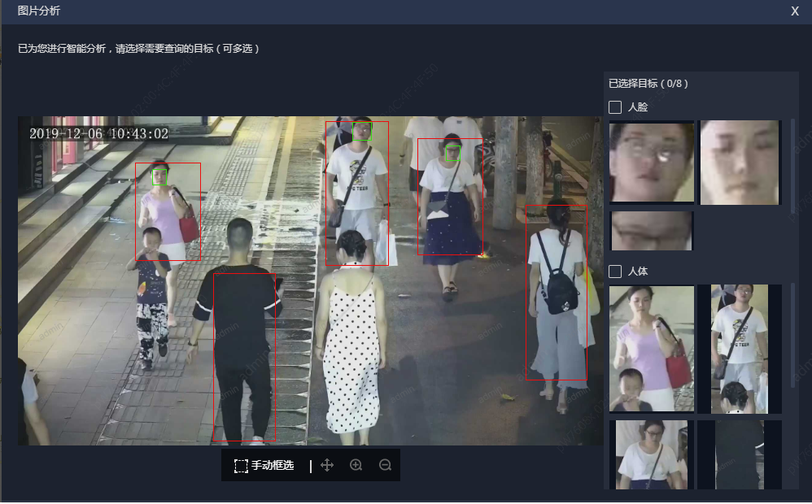Select the manual box selection tool (手动框选)

[x=264, y=466]
